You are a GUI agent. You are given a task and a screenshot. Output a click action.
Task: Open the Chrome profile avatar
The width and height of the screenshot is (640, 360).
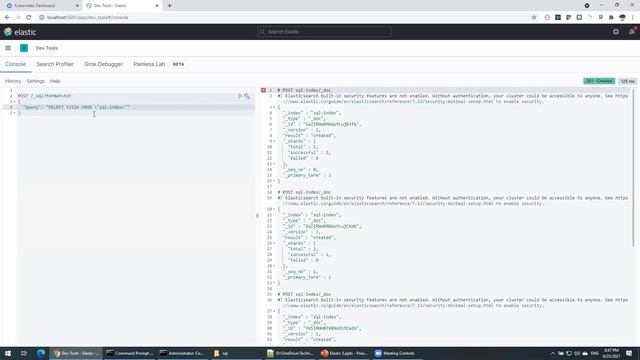[x=622, y=18]
